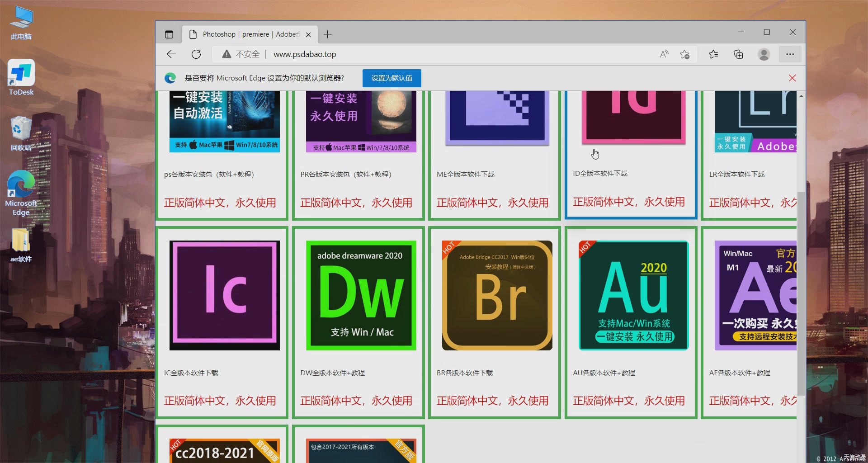
Task: Click the 设置为默认值 button
Action: click(392, 78)
